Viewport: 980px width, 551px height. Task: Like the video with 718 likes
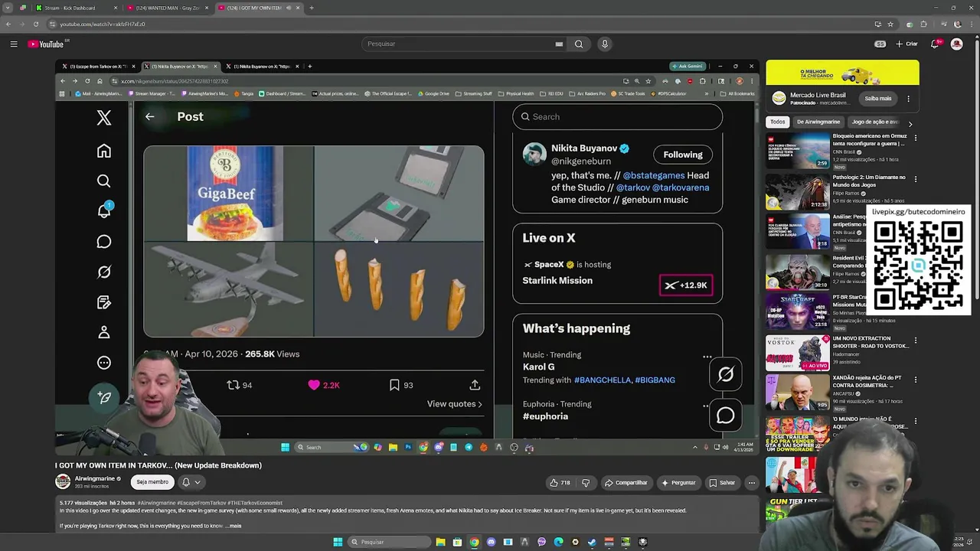coord(560,483)
